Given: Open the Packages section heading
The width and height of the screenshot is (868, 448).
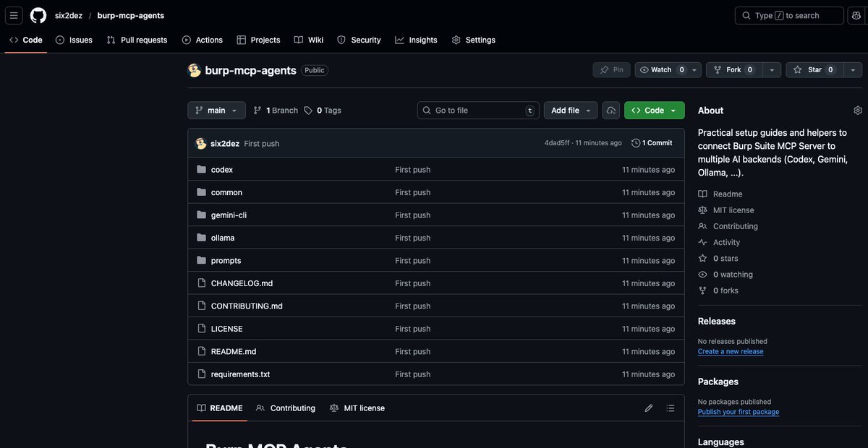Looking at the screenshot, I should coord(718,382).
